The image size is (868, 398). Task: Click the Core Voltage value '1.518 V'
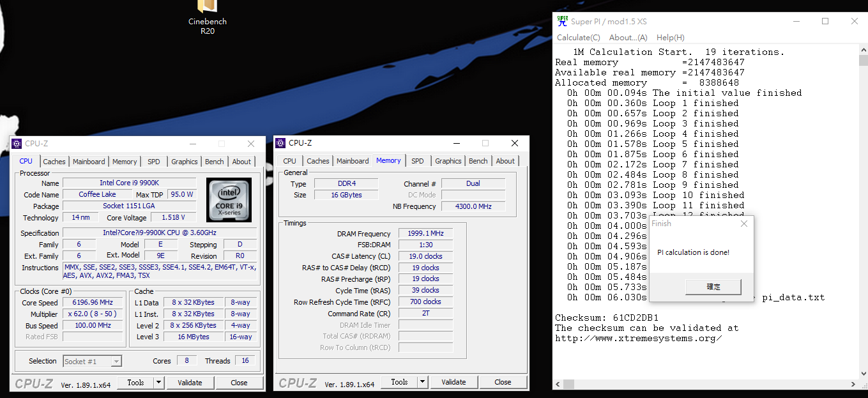173,218
